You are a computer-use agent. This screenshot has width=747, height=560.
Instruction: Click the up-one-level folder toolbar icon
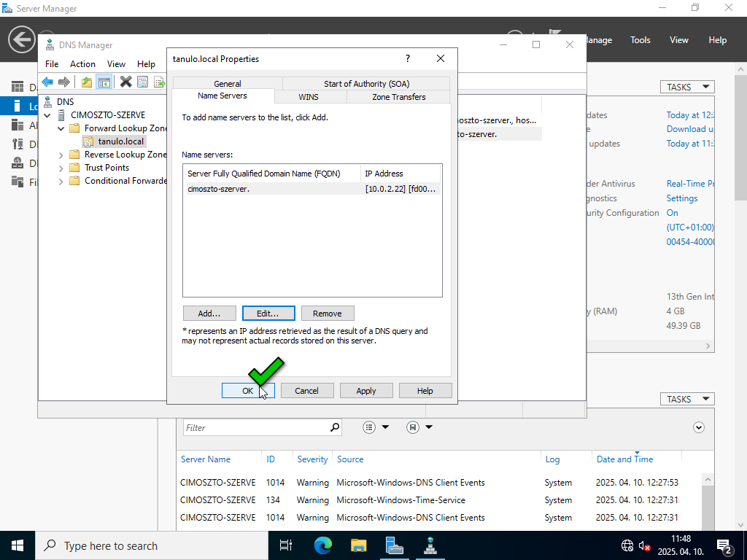[x=87, y=82]
